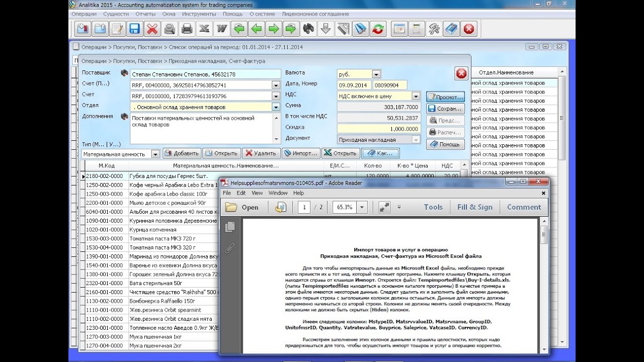Click the Удалить delete button
This screenshot has width=644, height=362.
(261, 153)
